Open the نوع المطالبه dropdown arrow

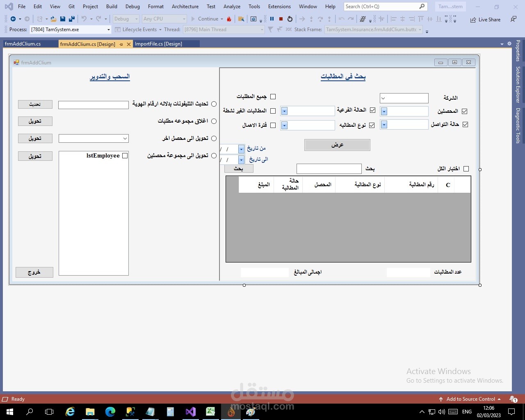point(284,125)
